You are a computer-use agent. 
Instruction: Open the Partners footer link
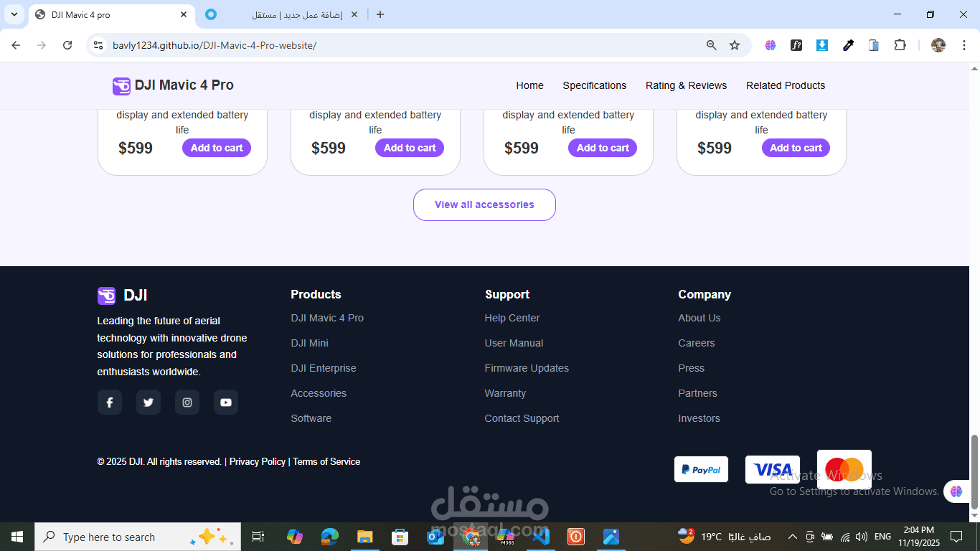click(x=697, y=393)
